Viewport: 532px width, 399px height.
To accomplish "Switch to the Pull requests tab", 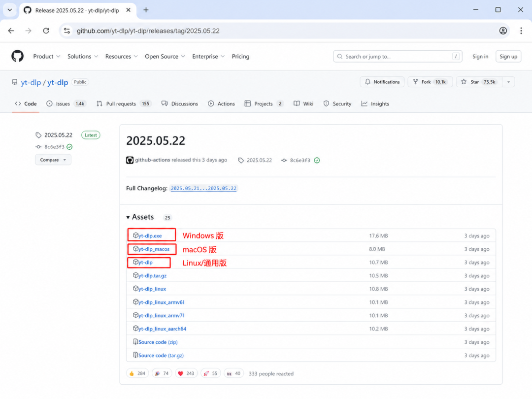I will pyautogui.click(x=123, y=103).
